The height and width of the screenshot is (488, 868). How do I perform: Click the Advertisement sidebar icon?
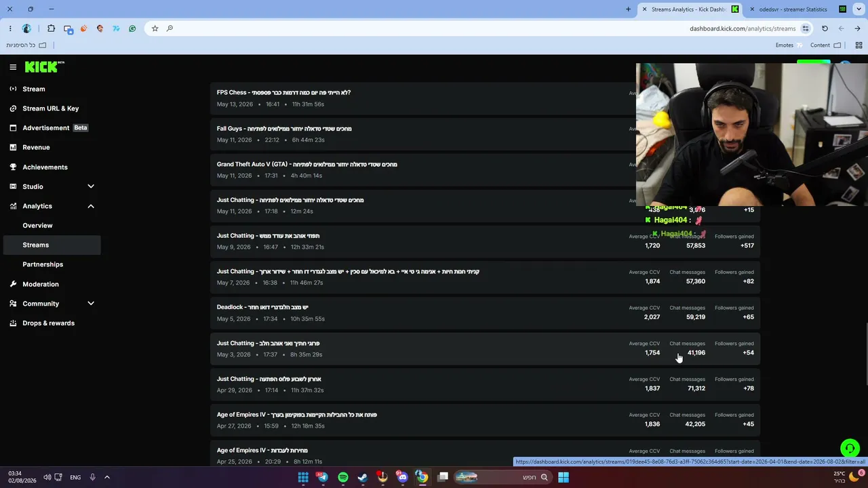(13, 128)
